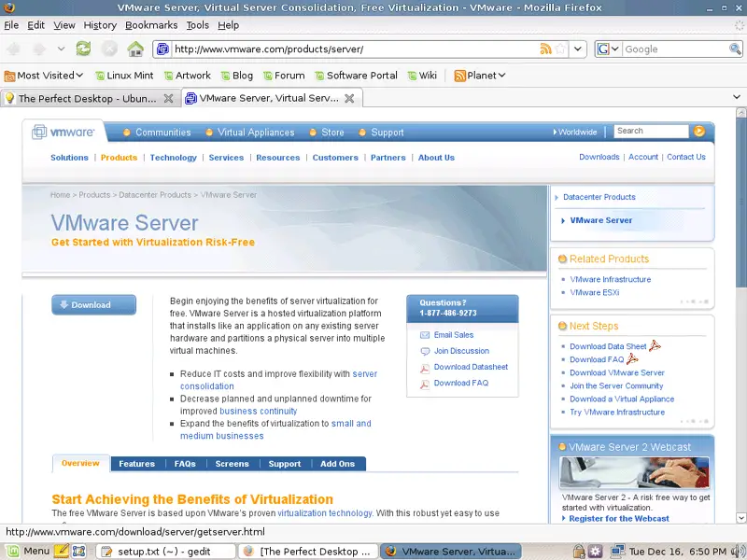
Task: Go to the Products navigation link
Action: coord(120,158)
